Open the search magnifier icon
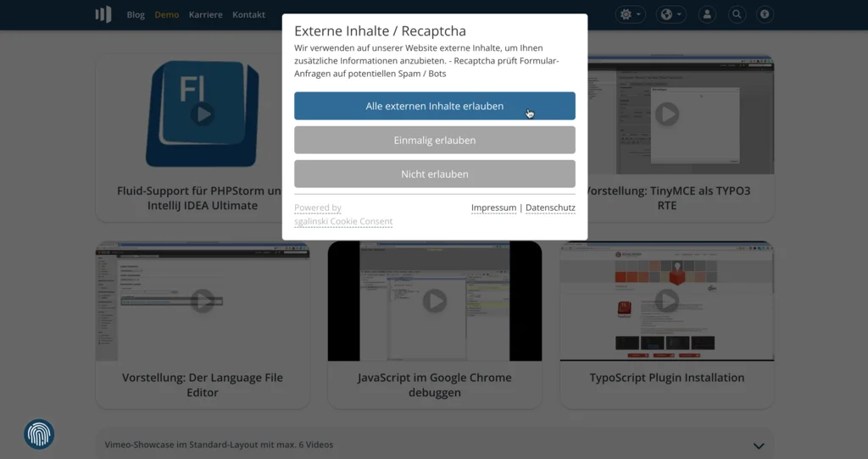This screenshot has width=868, height=459. click(737, 14)
